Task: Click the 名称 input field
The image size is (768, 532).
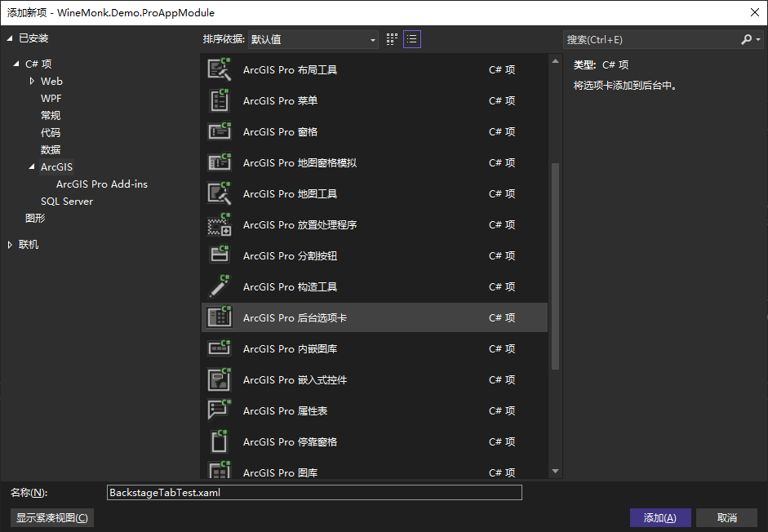Action: (314, 492)
